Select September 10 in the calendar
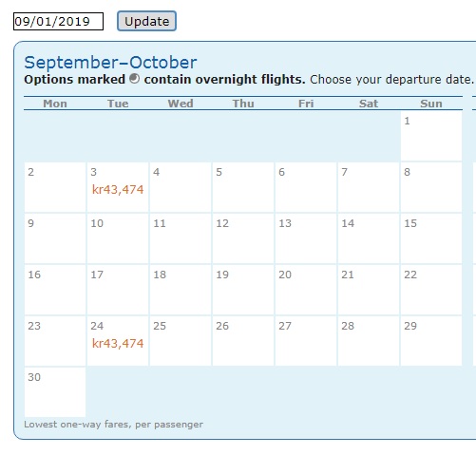The width and height of the screenshot is (476, 455). point(118,238)
